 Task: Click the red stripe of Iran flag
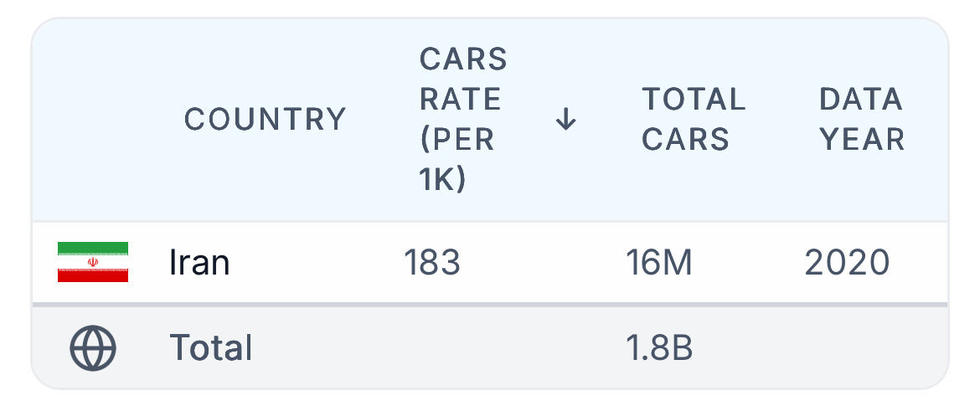click(x=93, y=276)
